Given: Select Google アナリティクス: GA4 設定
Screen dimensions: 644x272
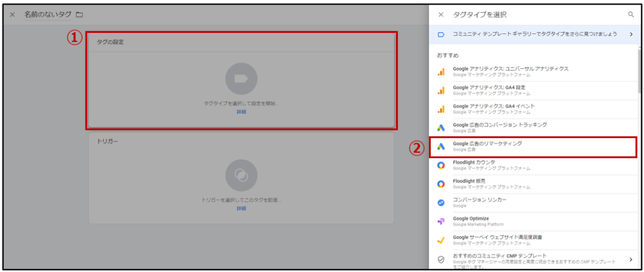Looking at the screenshot, I should tap(535, 90).
